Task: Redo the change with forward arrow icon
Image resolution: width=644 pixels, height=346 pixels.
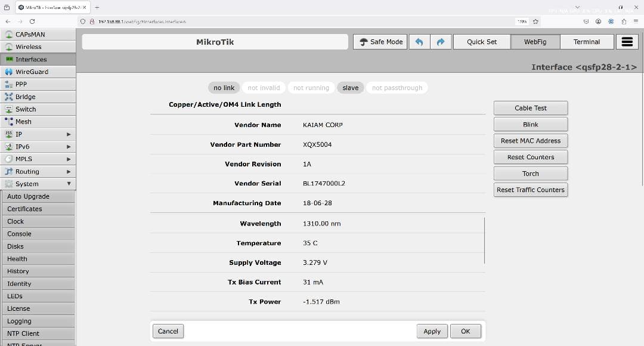Action: (441, 42)
